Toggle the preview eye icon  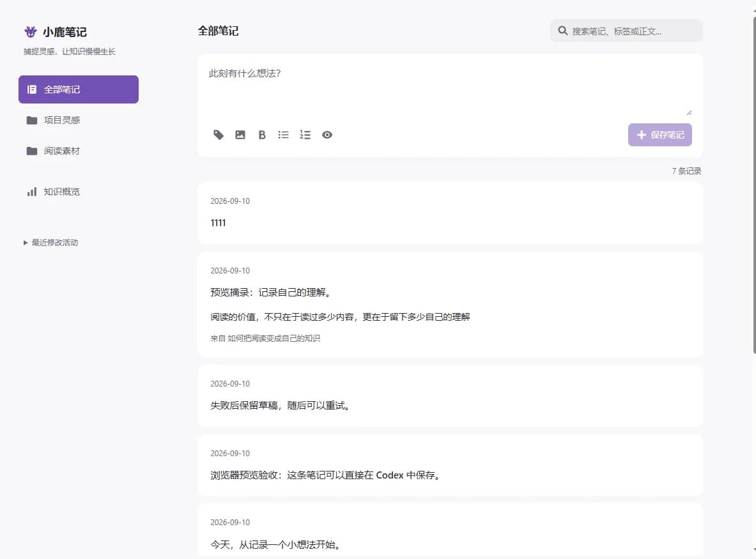coord(327,135)
